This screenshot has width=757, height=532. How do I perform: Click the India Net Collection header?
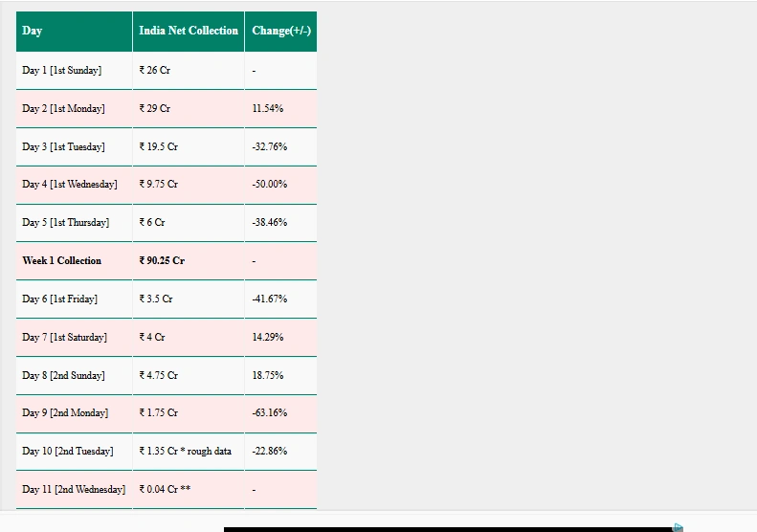tap(189, 32)
